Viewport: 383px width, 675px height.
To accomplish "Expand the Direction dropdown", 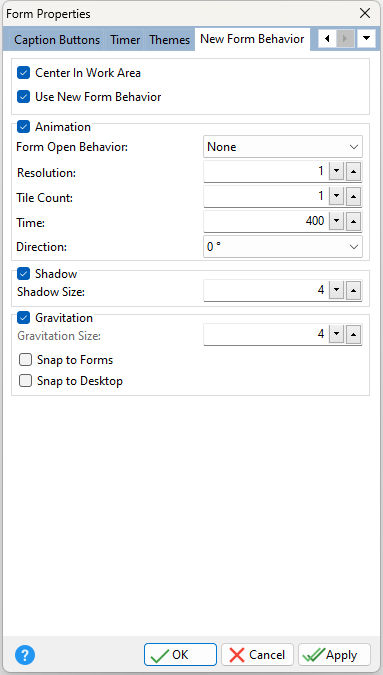I will point(283,247).
